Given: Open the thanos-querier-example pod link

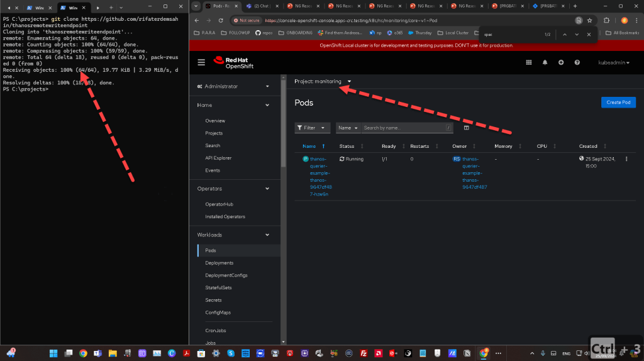Looking at the screenshot, I should [x=321, y=177].
